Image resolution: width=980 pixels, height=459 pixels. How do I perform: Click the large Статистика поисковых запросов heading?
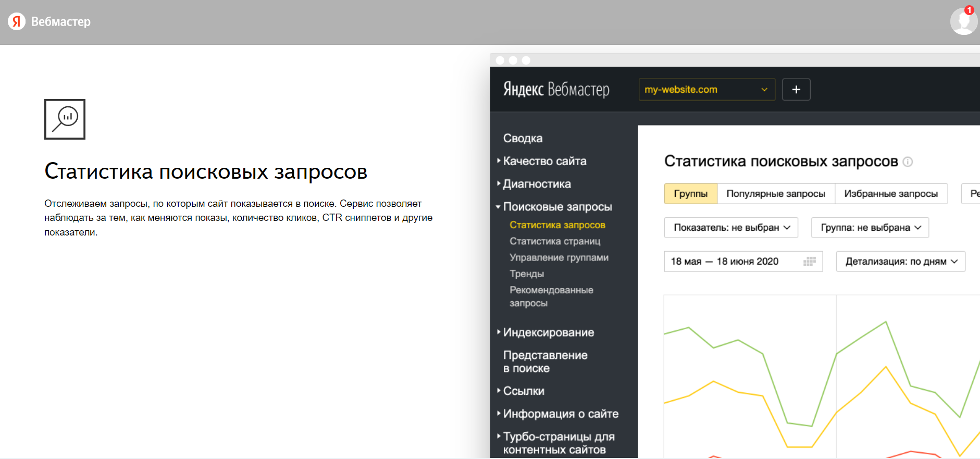coord(206,171)
